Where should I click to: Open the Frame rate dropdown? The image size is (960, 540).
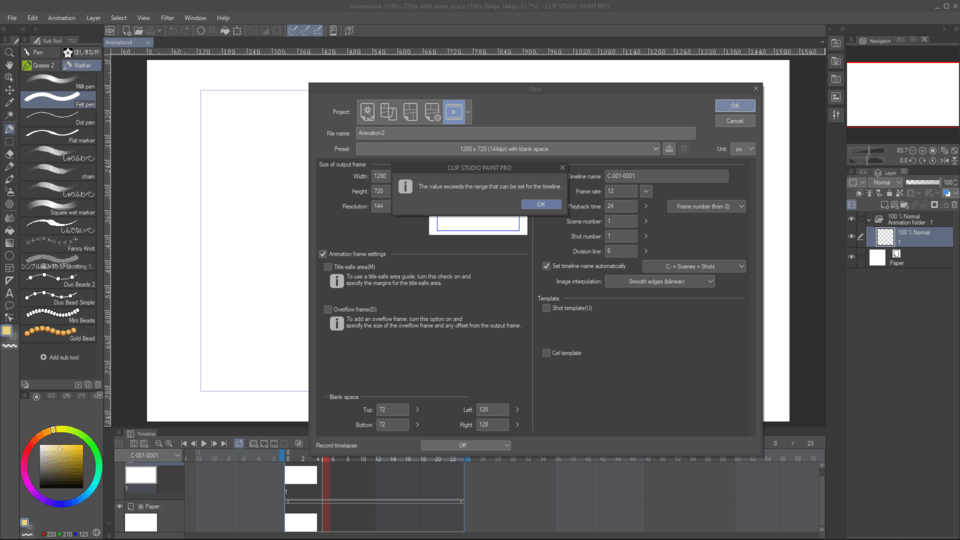tap(645, 192)
